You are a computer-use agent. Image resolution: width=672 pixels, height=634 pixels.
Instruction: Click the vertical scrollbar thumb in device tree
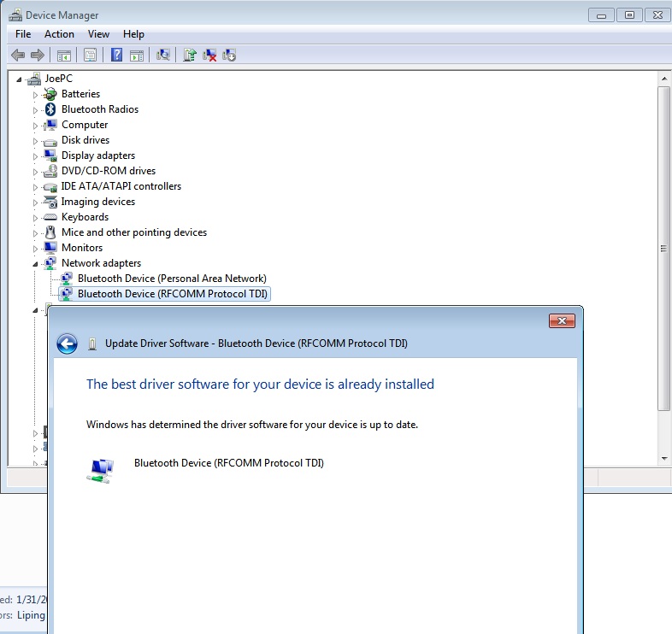[x=663, y=249]
